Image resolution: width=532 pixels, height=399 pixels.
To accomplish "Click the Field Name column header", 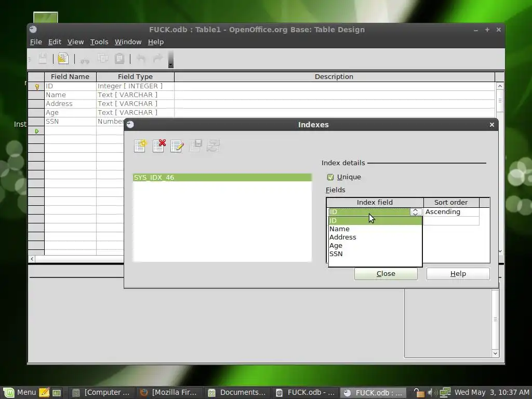I will pos(70,77).
